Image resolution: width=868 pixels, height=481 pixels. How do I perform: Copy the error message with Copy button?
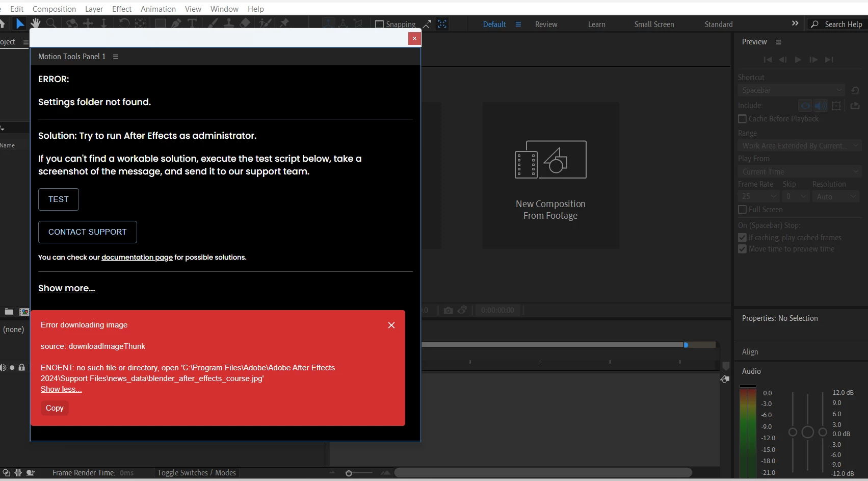tap(55, 408)
